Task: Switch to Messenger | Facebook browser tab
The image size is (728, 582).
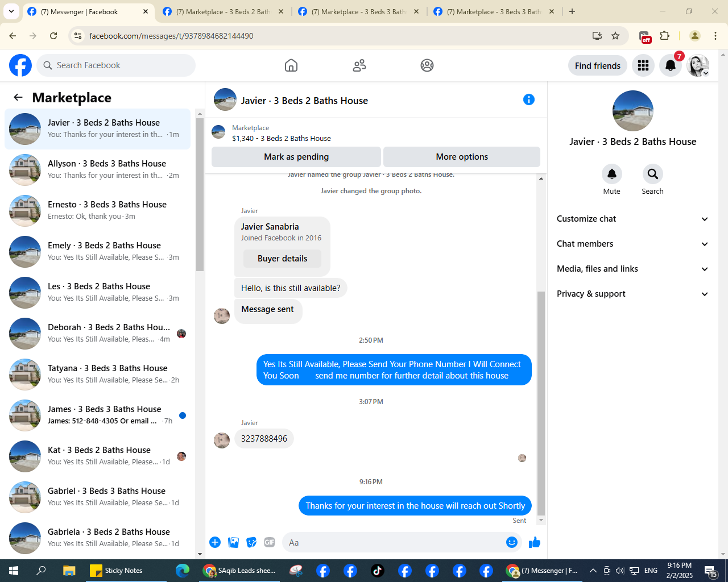Action: (88, 11)
